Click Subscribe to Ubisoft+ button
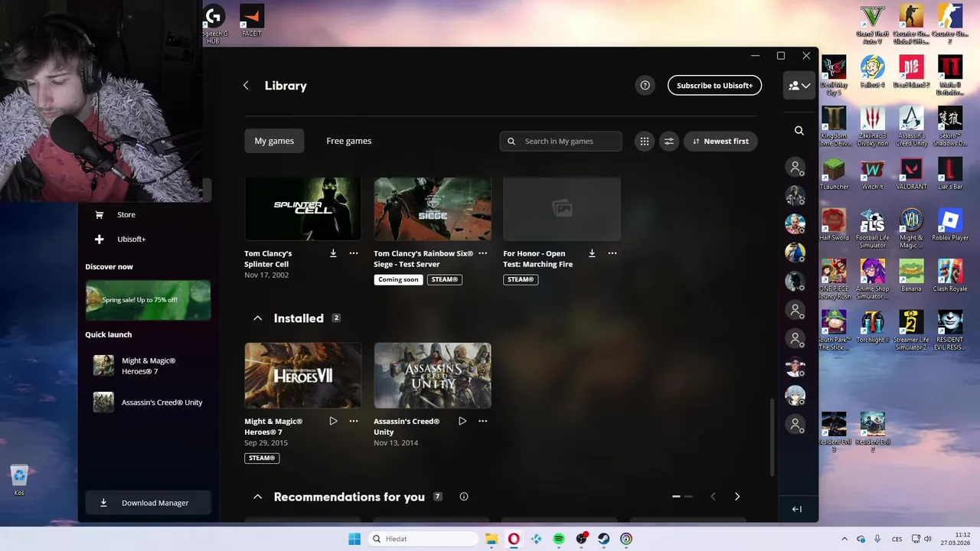Screen dimensions: 980x551 pos(714,86)
